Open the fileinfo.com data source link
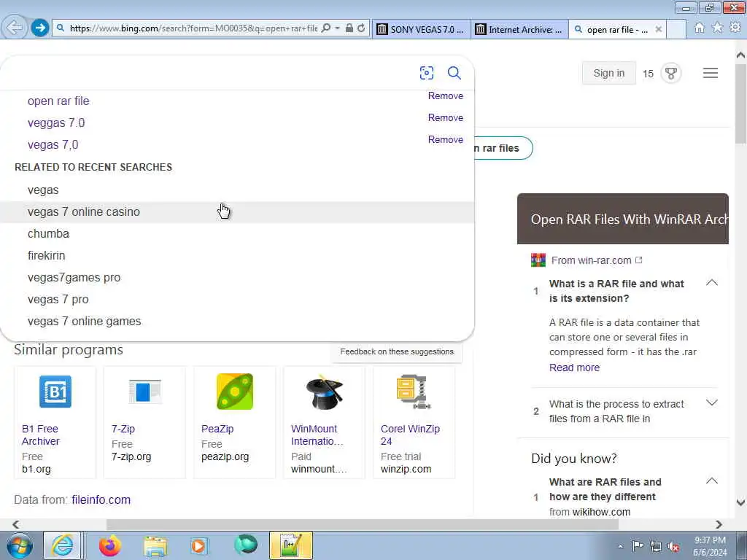This screenshot has height=560, width=747. tap(101, 499)
